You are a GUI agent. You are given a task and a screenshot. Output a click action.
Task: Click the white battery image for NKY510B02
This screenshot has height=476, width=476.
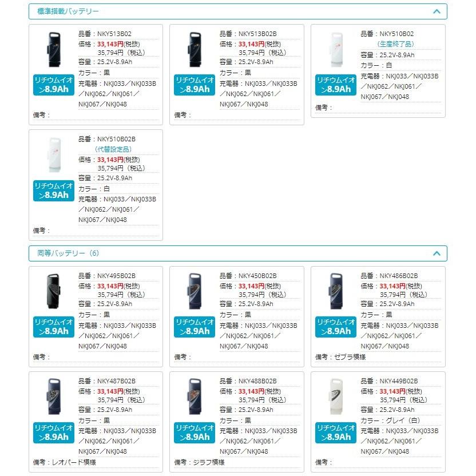coord(336,49)
